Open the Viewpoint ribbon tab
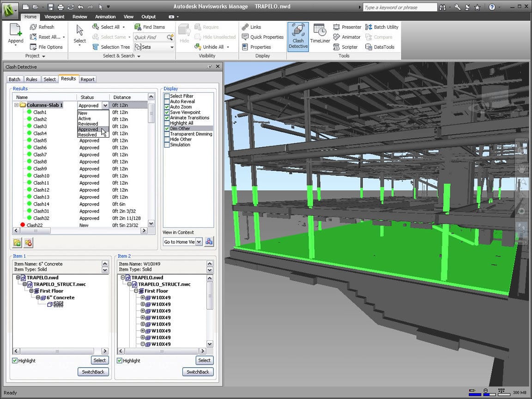The height and width of the screenshot is (399, 532). (54, 17)
